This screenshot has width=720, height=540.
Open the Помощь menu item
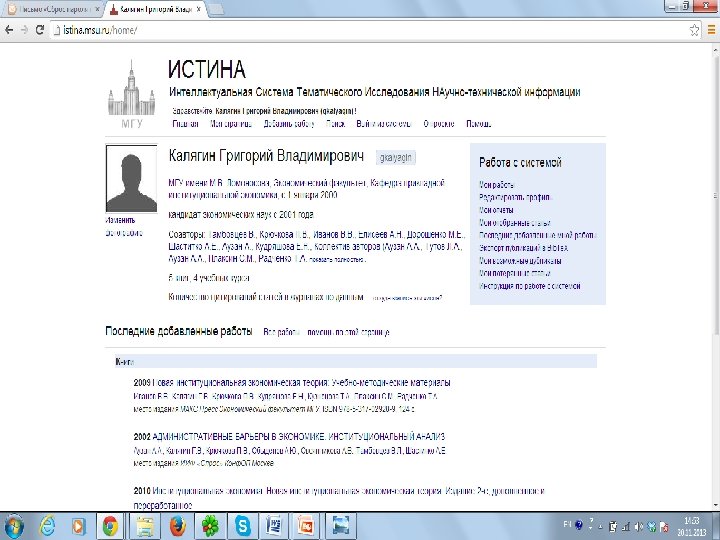pyautogui.click(x=479, y=124)
